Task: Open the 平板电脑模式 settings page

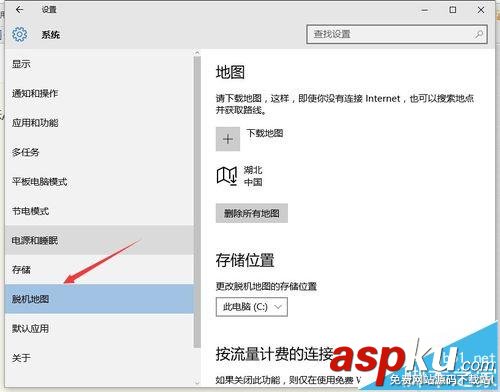Action: [99, 182]
